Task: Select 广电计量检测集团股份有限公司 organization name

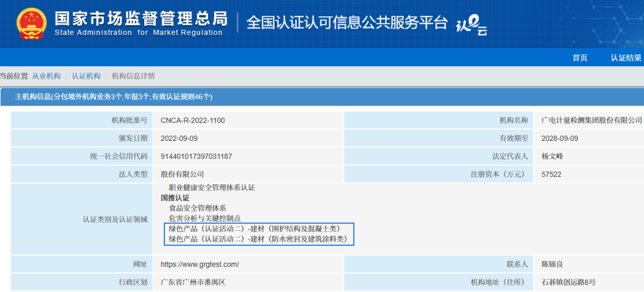Action: coord(592,121)
